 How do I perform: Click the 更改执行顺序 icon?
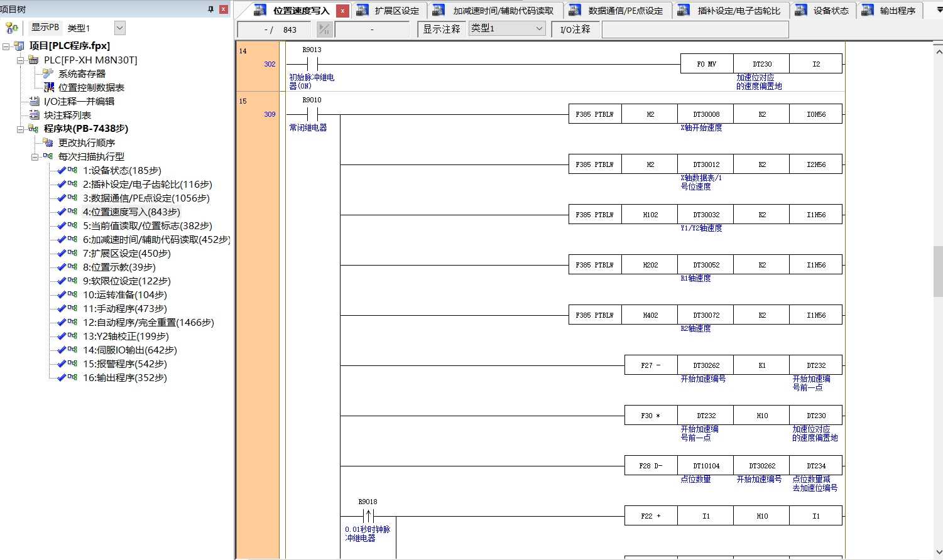[x=48, y=143]
